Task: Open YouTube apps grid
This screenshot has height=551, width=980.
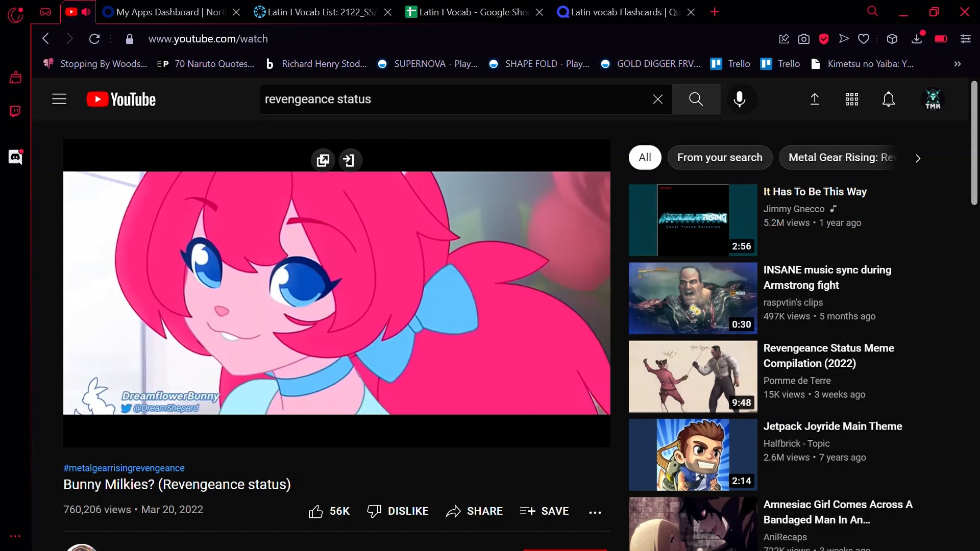Action: click(x=852, y=99)
